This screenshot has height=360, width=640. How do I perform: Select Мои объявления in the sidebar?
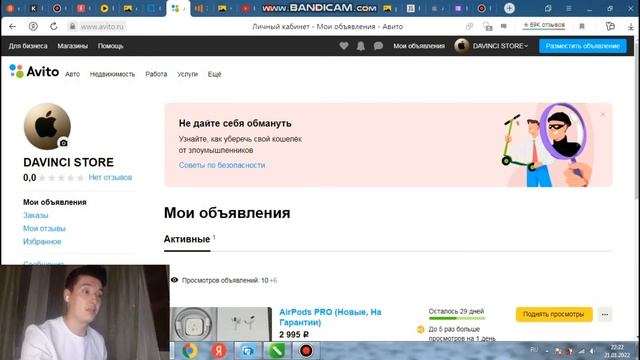click(55, 202)
